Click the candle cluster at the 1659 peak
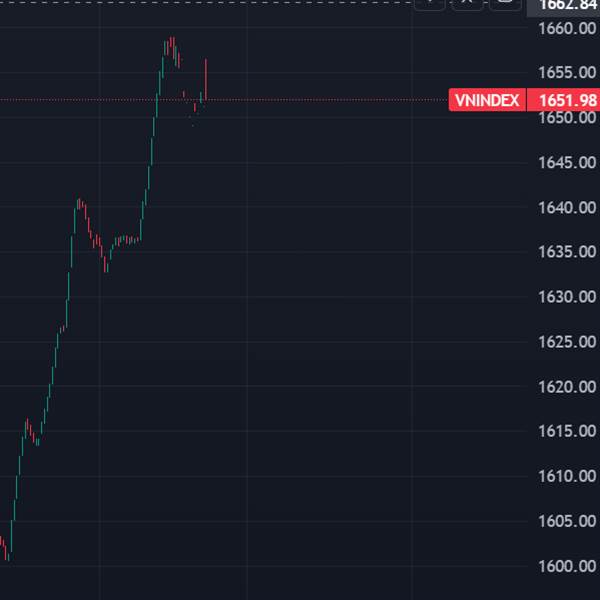The width and height of the screenshot is (600, 600). pos(171,45)
